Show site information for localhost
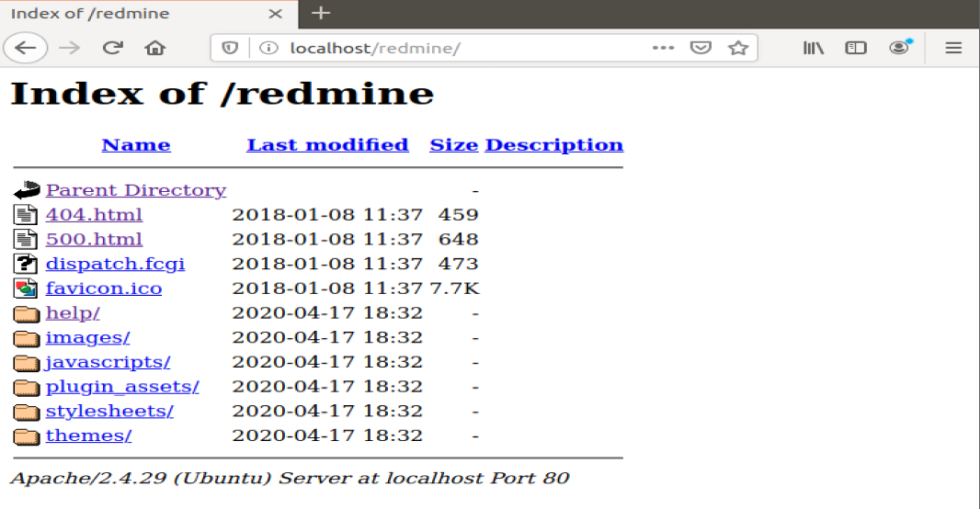 tap(268, 48)
